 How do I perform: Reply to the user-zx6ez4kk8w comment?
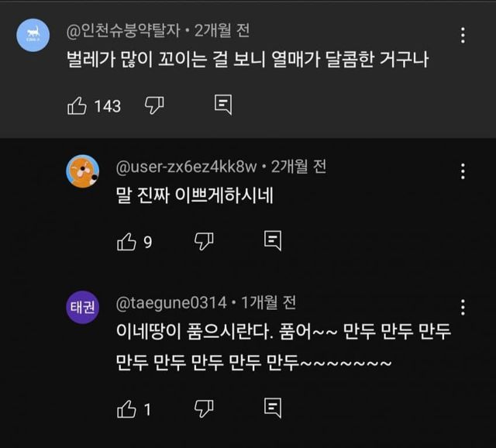click(272, 241)
